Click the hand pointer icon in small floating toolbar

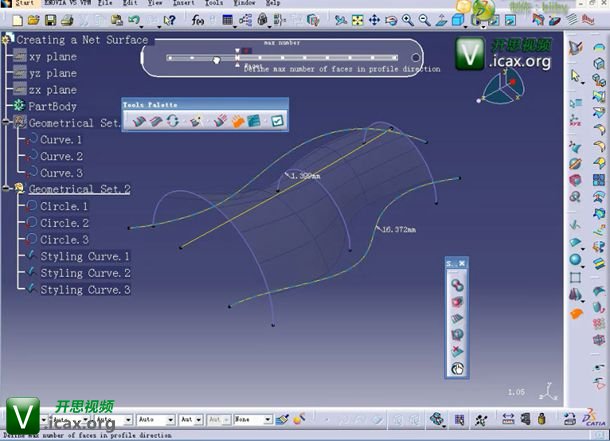tap(457, 368)
